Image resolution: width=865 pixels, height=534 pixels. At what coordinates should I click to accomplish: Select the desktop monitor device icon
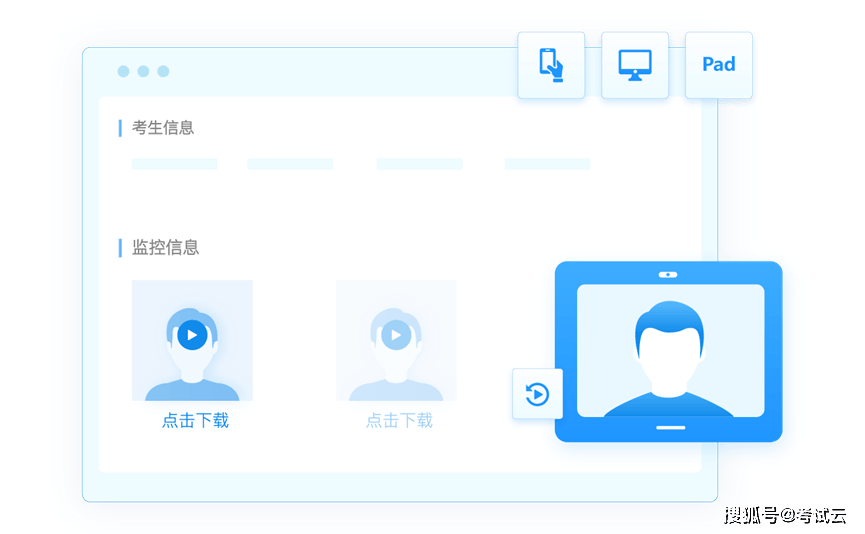click(634, 65)
